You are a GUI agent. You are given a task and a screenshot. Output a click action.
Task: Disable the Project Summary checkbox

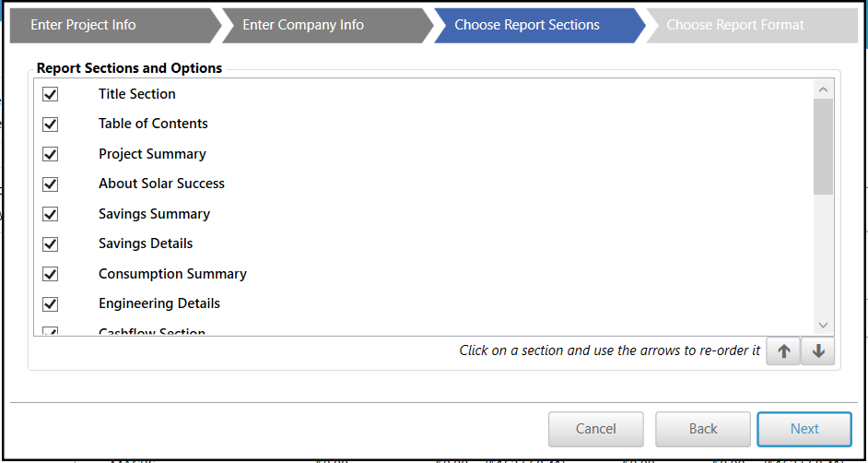(x=51, y=154)
